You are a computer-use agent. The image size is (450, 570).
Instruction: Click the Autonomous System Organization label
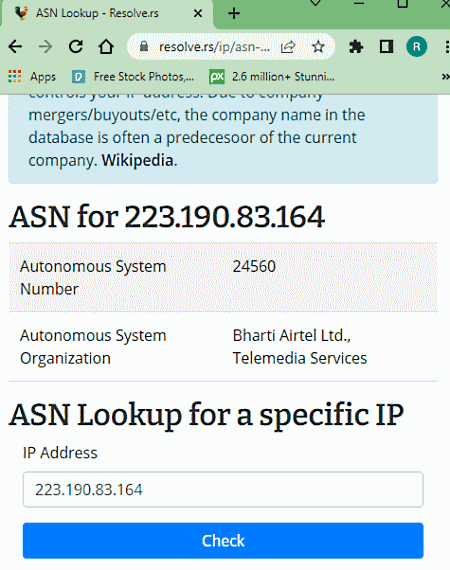(x=93, y=347)
